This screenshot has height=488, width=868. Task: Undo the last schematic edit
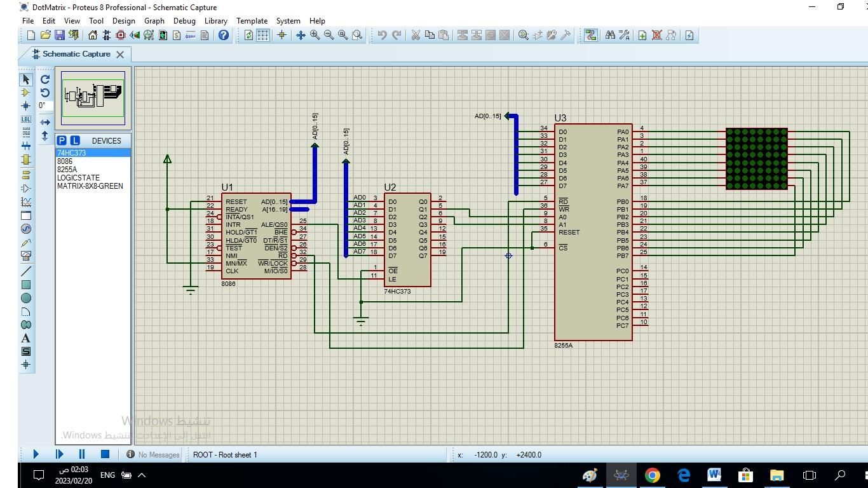tap(382, 35)
